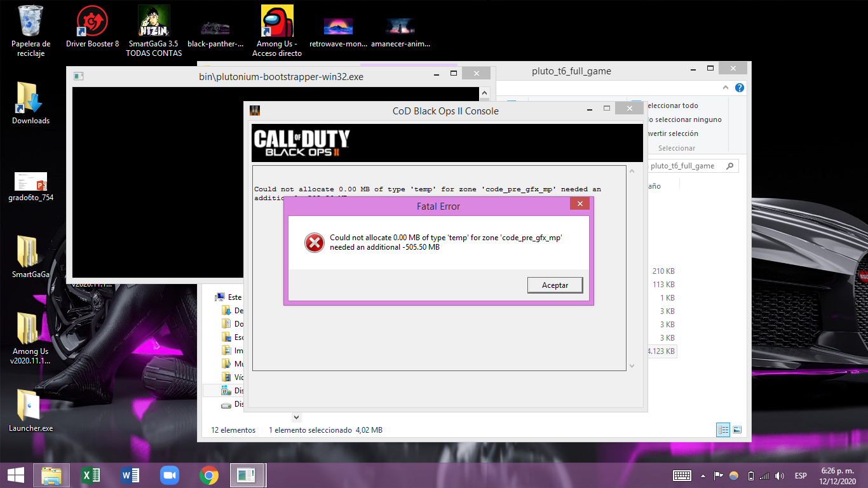Open the Driver Booster 8 shortcut
This screenshot has width=868, height=488.
[92, 27]
